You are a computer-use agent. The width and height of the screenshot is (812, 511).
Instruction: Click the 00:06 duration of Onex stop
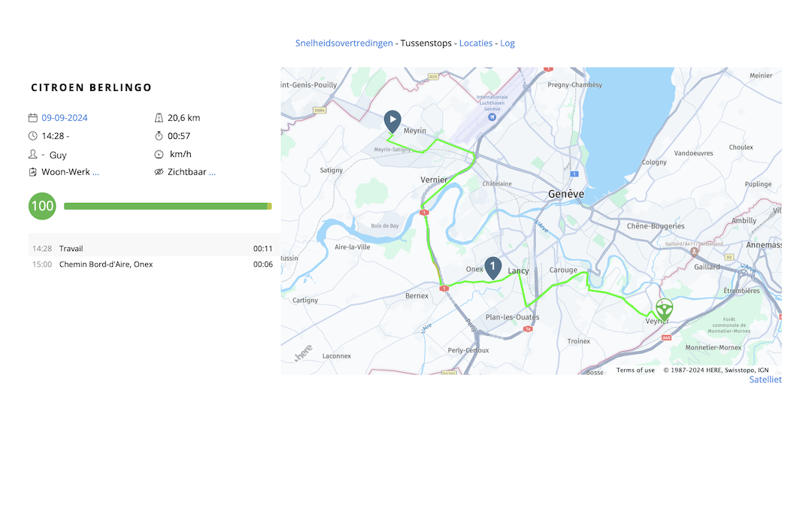[262, 264]
